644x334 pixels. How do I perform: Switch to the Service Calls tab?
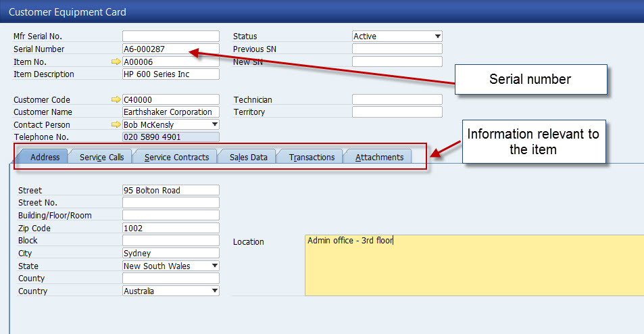point(101,157)
